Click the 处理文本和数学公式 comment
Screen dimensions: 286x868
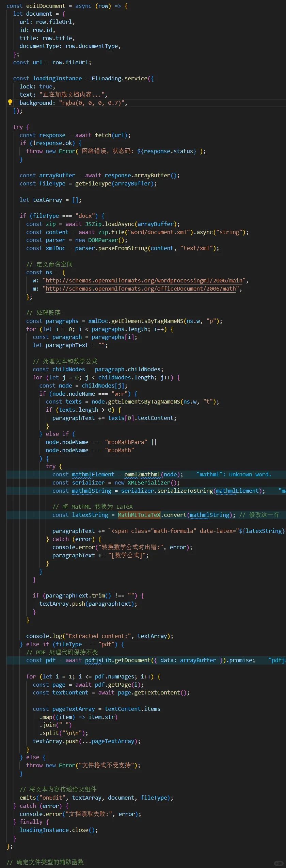tap(65, 361)
